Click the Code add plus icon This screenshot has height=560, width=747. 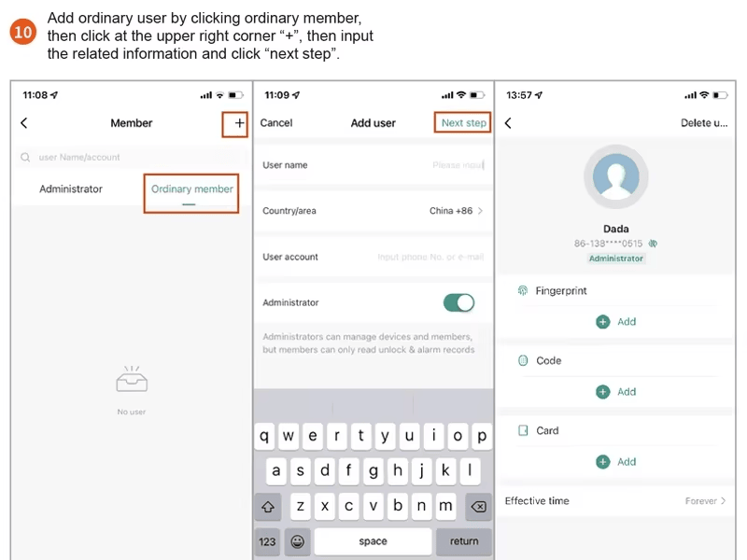pos(602,392)
